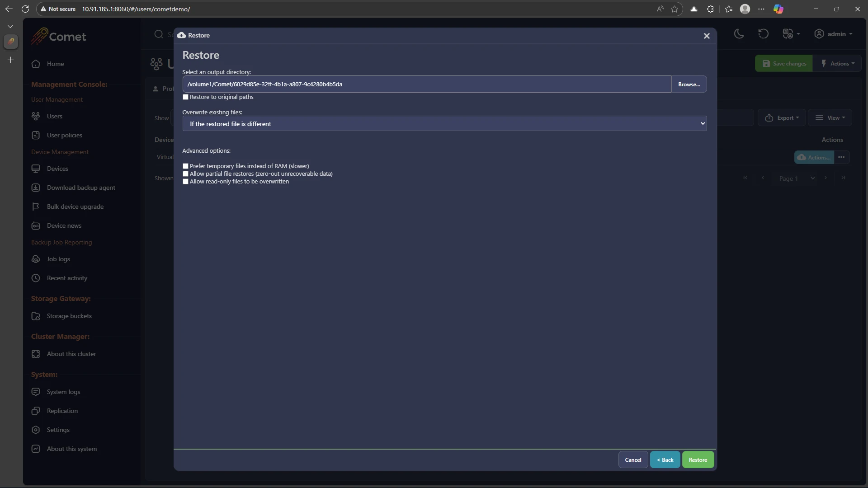Image resolution: width=868 pixels, height=488 pixels.
Task: Click the Storage buckets folder icon
Action: 36,316
